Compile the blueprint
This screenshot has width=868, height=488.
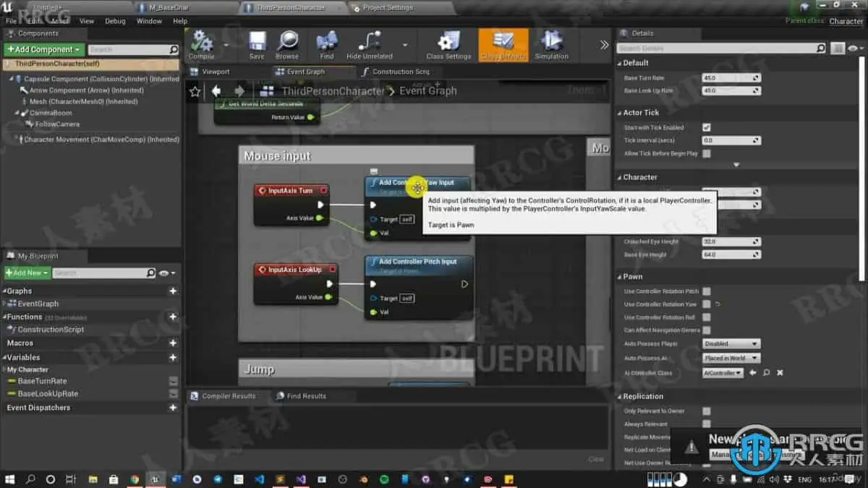coord(202,45)
